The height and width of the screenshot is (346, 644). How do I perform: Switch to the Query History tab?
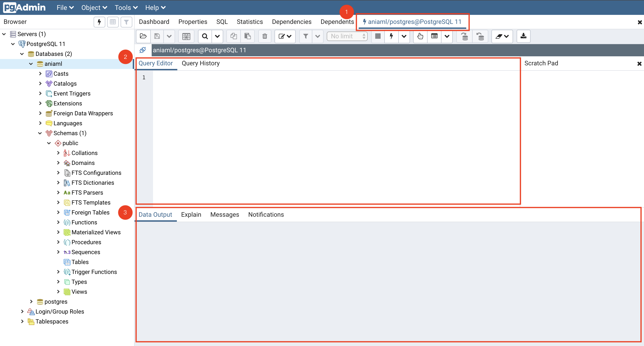click(x=201, y=63)
